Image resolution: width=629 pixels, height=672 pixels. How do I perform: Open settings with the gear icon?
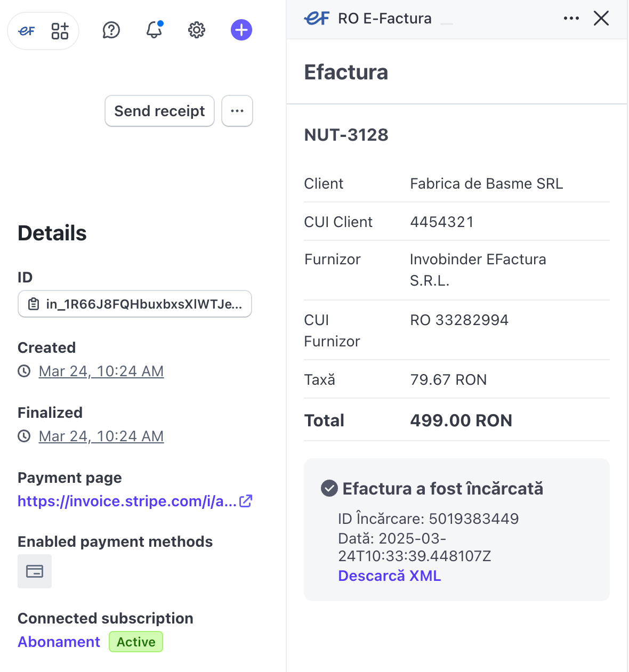[x=197, y=30]
